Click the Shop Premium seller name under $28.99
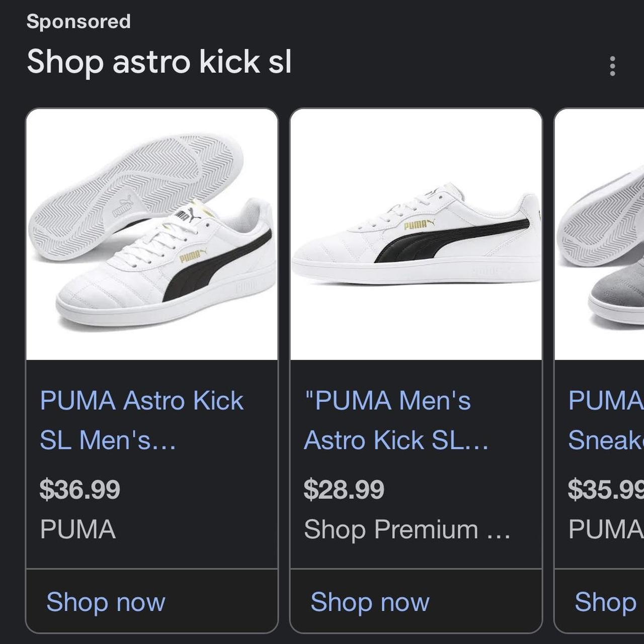 point(408,528)
